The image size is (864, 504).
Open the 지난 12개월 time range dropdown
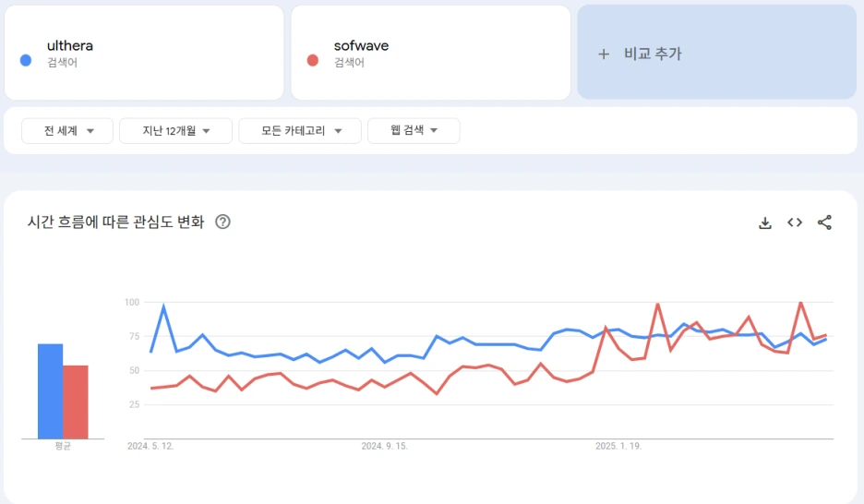175,131
